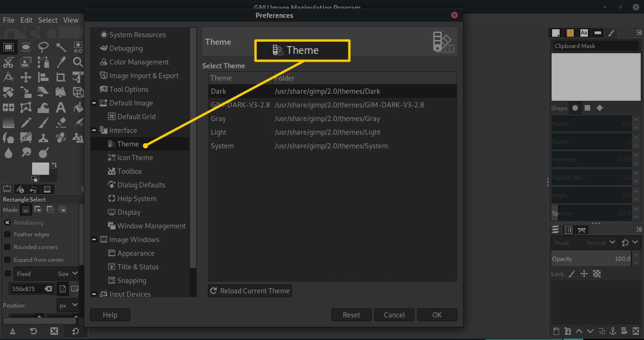Image resolution: width=644 pixels, height=340 pixels.
Task: Select the Dodge/Burn tool
Action: [43, 153]
